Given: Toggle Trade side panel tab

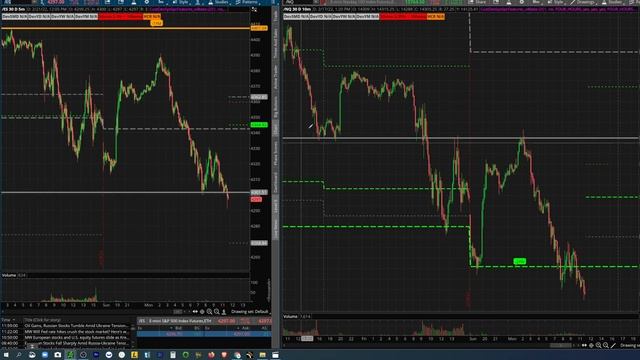Looking at the screenshot, I should [276, 16].
